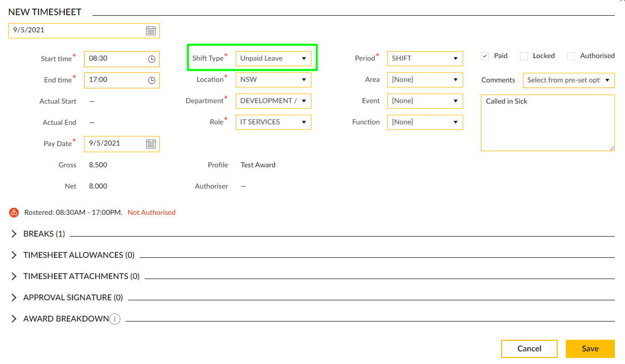This screenshot has height=364, width=625.
Task: Open the Start time clock picker
Action: (x=152, y=59)
